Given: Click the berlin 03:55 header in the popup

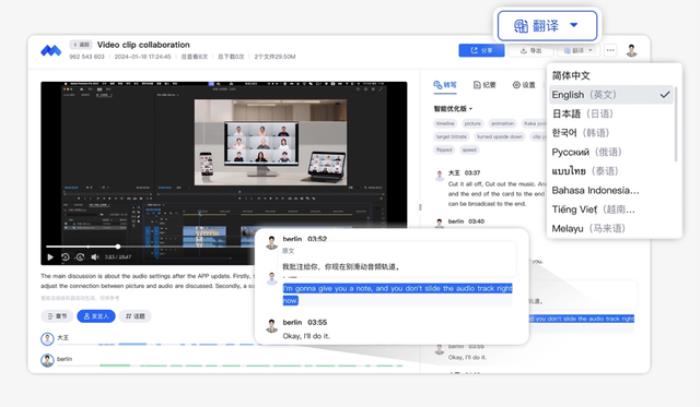Looking at the screenshot, I should point(304,322).
